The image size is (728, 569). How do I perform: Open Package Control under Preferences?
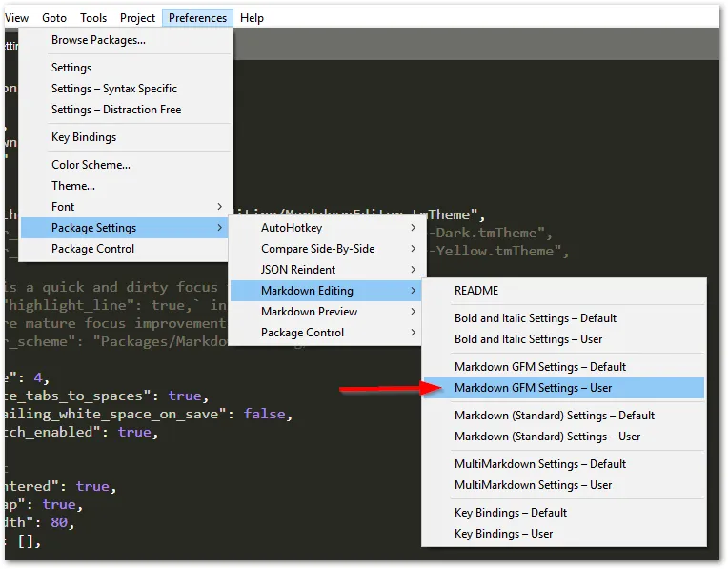click(126, 249)
